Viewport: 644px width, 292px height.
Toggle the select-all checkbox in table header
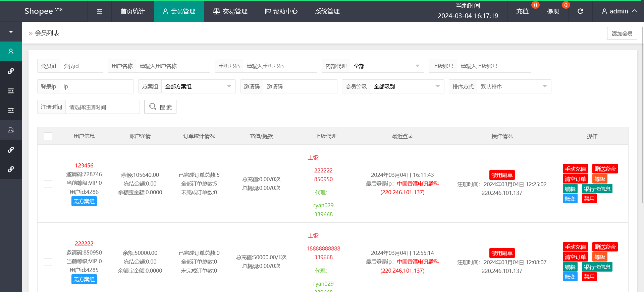[x=48, y=136]
